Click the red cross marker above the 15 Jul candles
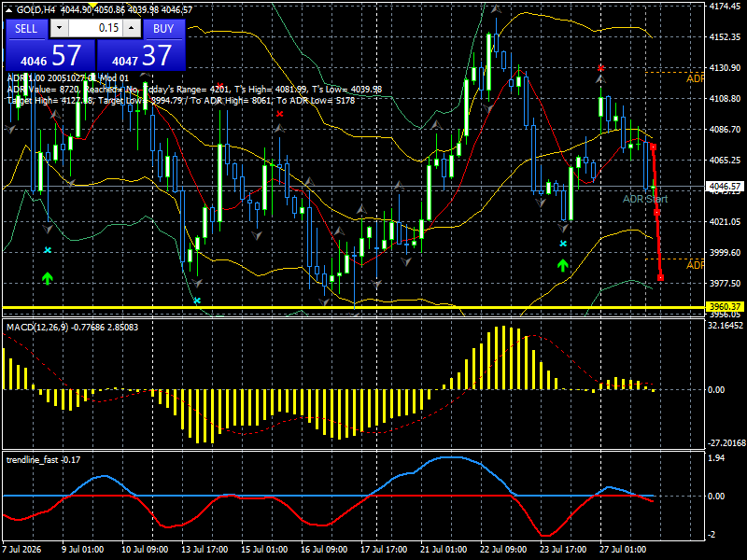The height and width of the screenshot is (560, 747). point(279,113)
